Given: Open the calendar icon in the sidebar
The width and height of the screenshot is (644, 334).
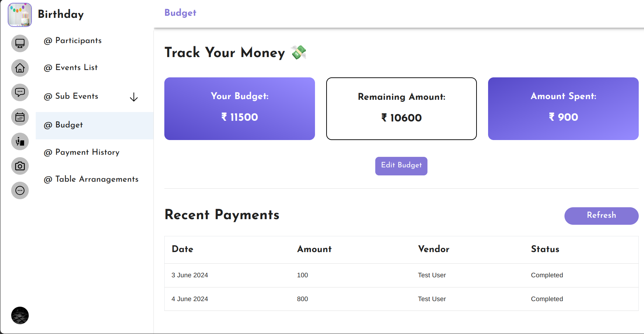Looking at the screenshot, I should [x=20, y=117].
